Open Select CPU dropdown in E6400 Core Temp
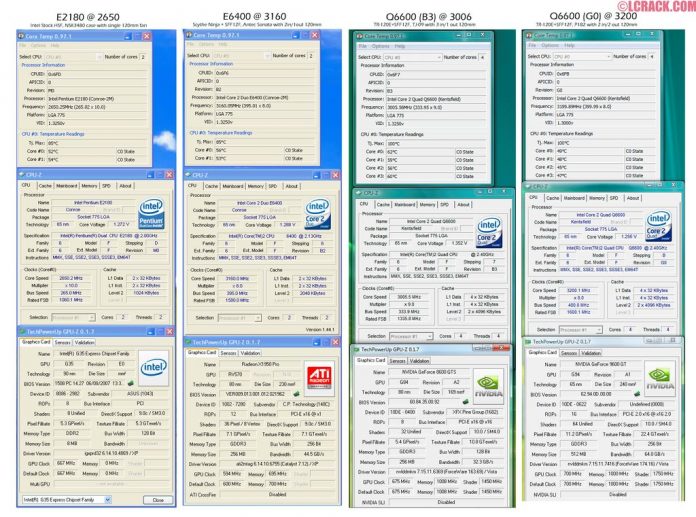 (x=241, y=55)
